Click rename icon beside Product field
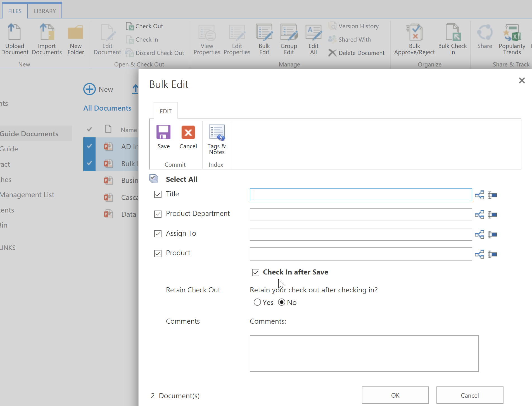This screenshot has width=532, height=406. coord(492,254)
